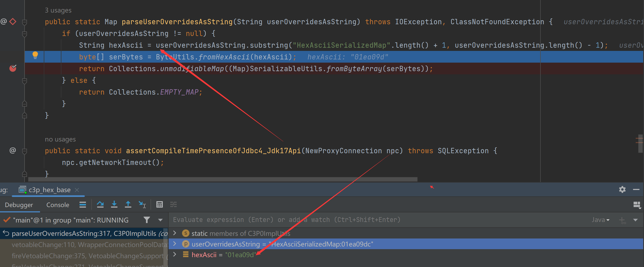Click the Step Over debugger icon
This screenshot has width=644, height=267.
pyautogui.click(x=100, y=204)
